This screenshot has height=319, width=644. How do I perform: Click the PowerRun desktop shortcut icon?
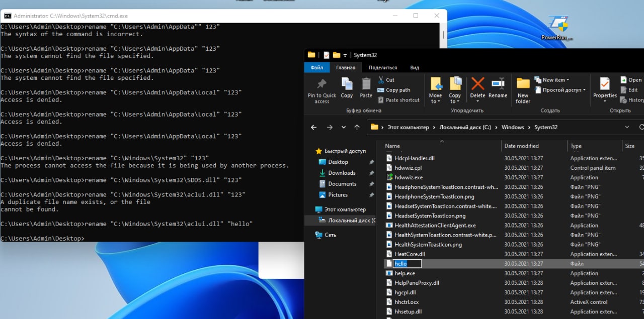557,28
